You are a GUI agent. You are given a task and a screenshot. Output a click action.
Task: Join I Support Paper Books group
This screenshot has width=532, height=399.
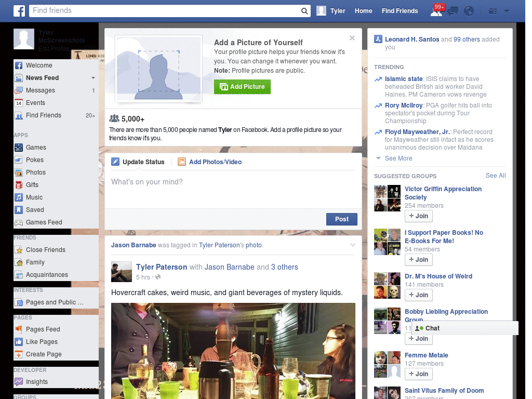point(419,260)
